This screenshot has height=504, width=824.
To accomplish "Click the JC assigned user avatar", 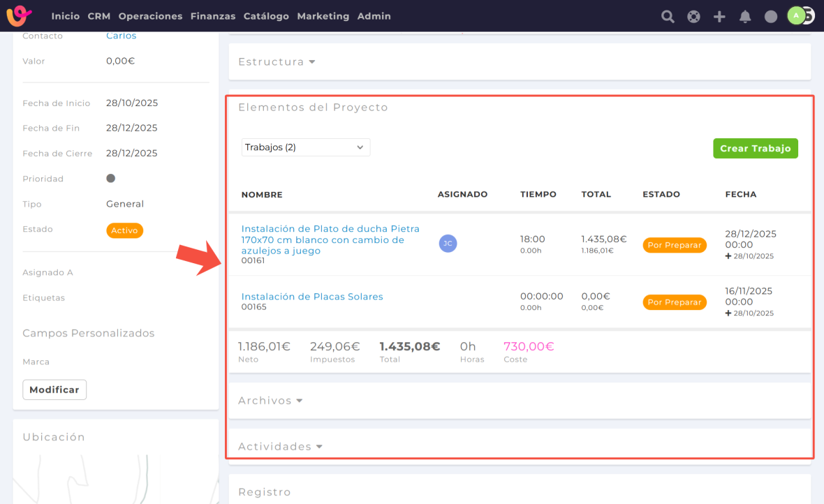I will [448, 243].
